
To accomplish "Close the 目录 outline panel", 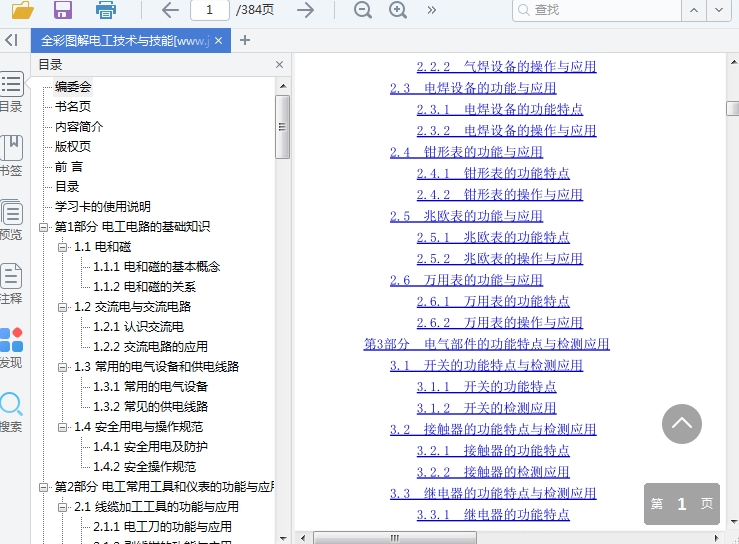I will (x=279, y=65).
